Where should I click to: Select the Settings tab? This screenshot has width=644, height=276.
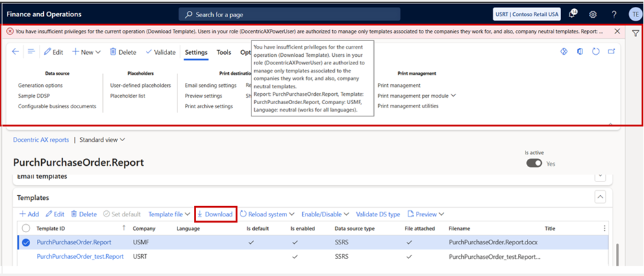(196, 52)
